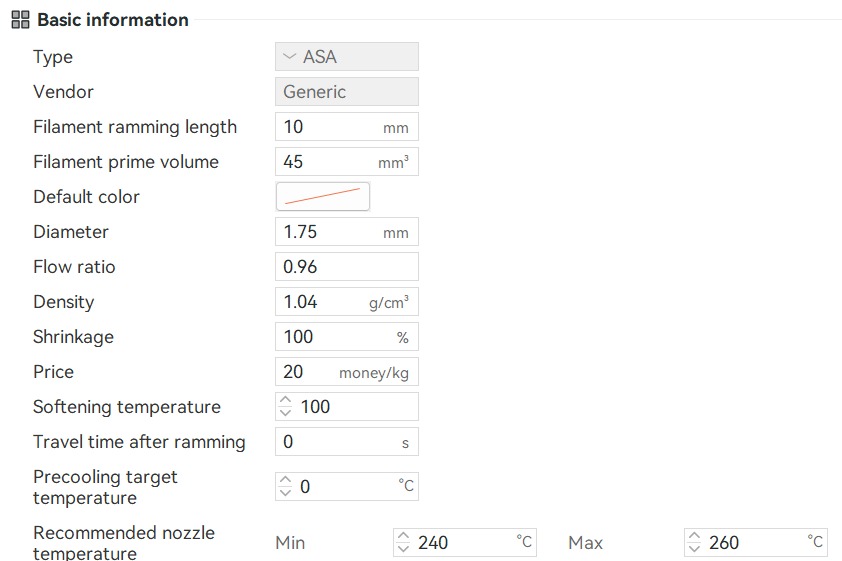Image resolution: width=842 pixels, height=561 pixels.
Task: Click the Filament ramming length field
Action: tap(347, 127)
